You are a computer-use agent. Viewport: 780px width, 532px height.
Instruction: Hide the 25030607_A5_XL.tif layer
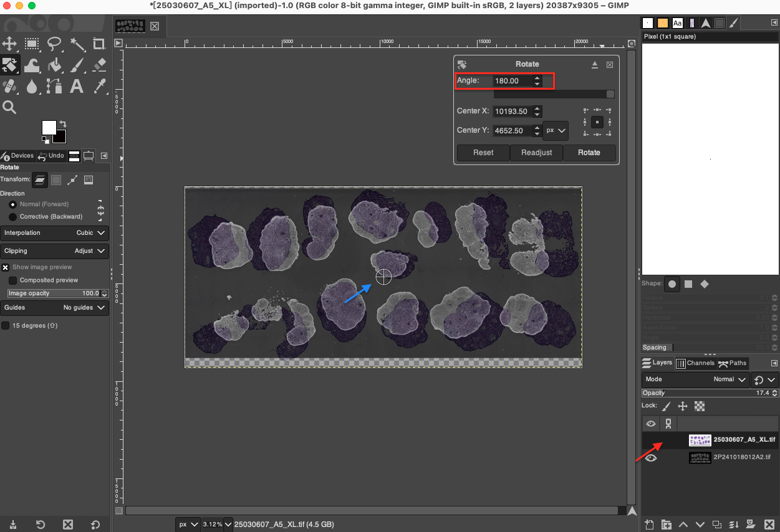(650, 439)
